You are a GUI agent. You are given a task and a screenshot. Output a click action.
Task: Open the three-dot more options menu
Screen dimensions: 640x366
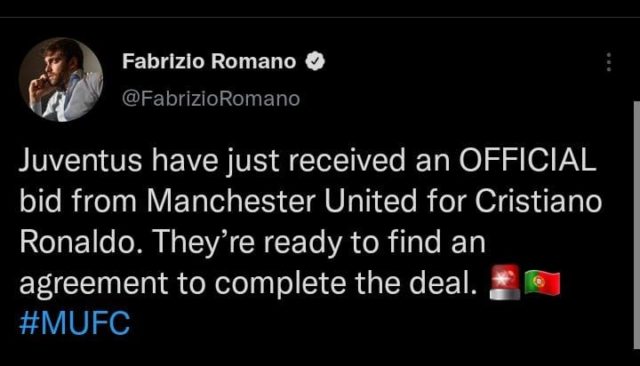coord(609,62)
